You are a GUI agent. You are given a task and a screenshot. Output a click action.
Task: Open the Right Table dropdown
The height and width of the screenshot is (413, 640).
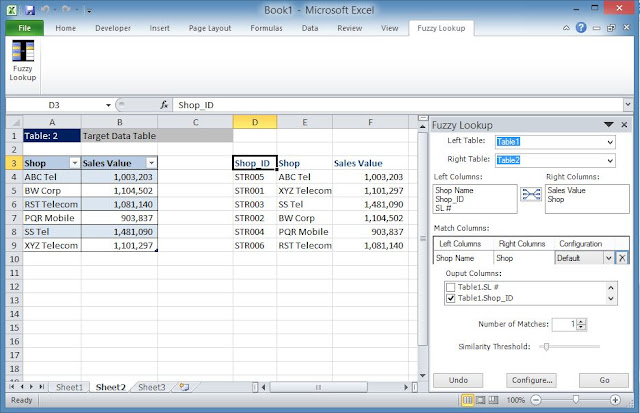(610, 160)
